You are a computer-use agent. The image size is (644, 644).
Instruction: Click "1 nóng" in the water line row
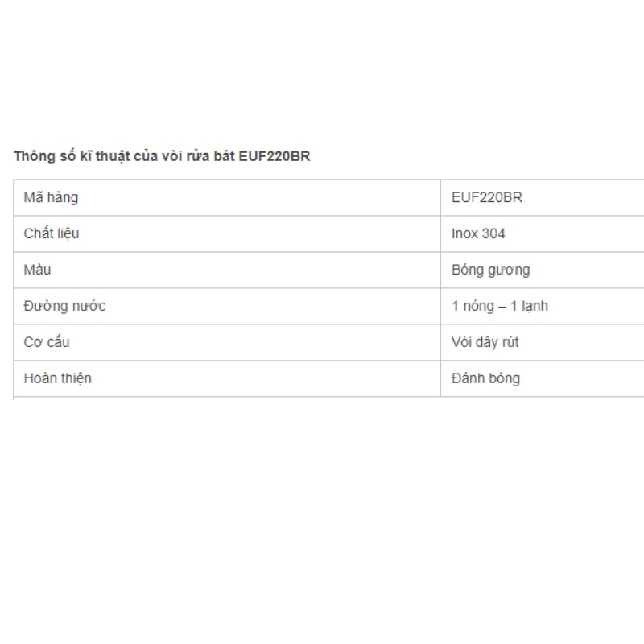(471, 306)
